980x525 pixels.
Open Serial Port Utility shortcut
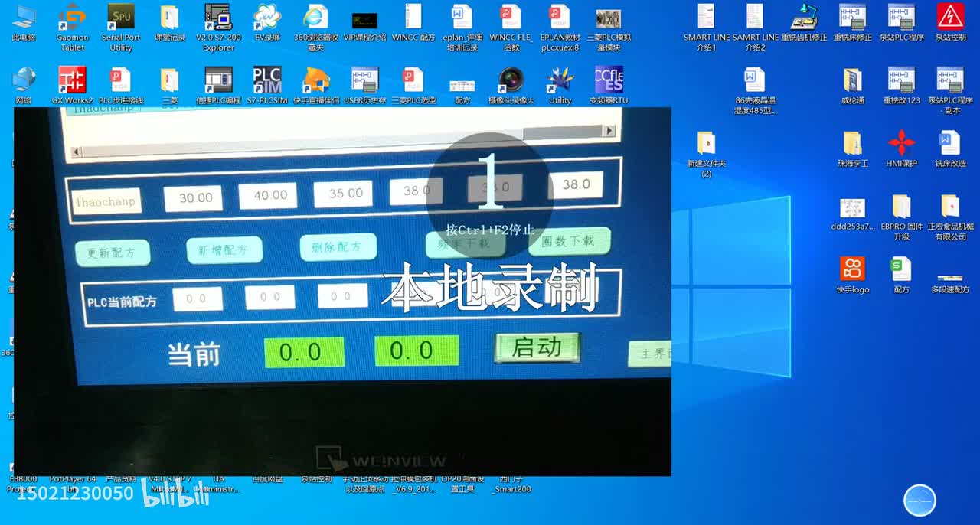pyautogui.click(x=121, y=28)
